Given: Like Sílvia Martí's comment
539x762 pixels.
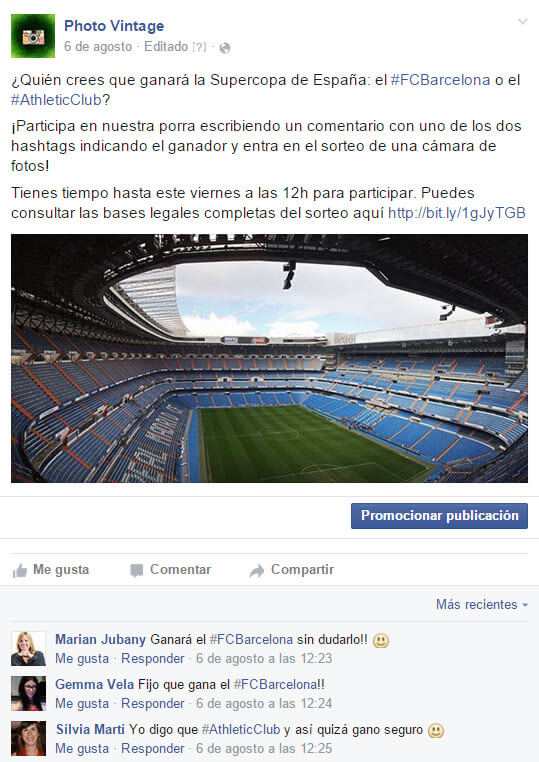Looking at the screenshot, I should 82,748.
